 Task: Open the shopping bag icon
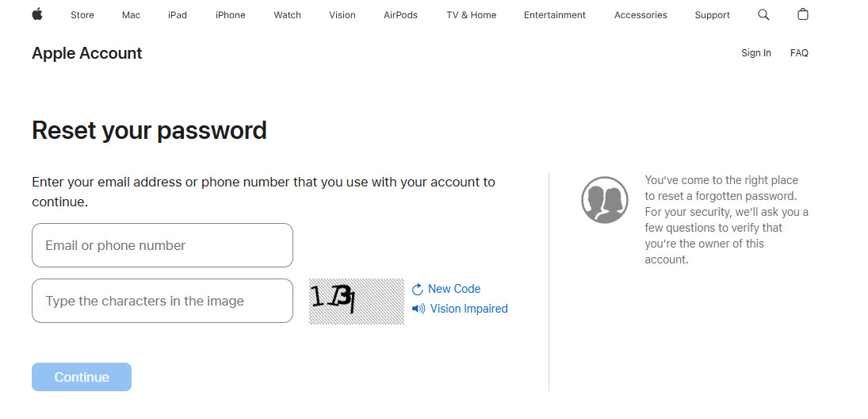point(803,14)
